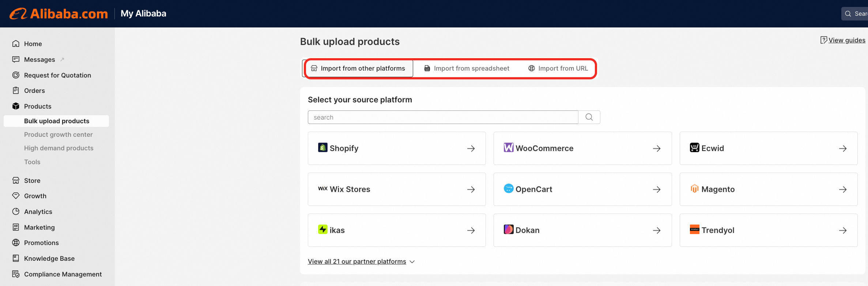Open the Shopify platform arrow
This screenshot has height=286, width=868.
point(471,148)
